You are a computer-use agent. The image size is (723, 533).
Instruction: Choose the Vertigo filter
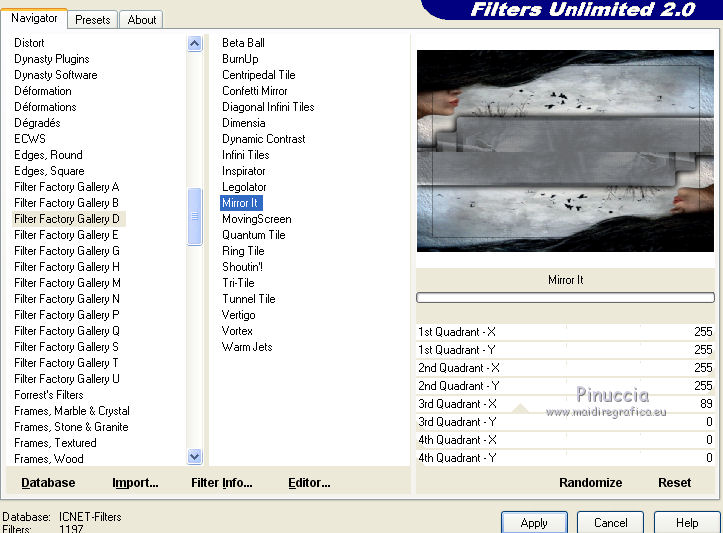point(238,315)
